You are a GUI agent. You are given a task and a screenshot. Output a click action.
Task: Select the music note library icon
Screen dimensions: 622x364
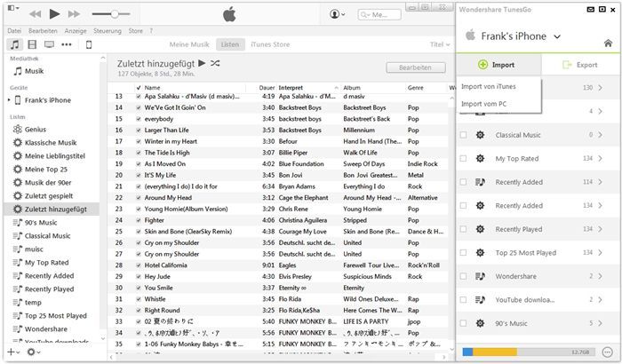tap(15, 44)
